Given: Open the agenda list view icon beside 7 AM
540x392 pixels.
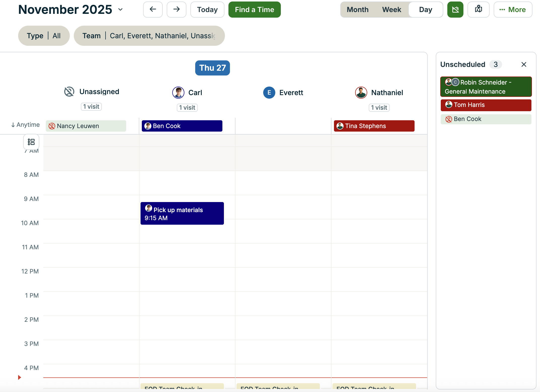Looking at the screenshot, I should [31, 142].
